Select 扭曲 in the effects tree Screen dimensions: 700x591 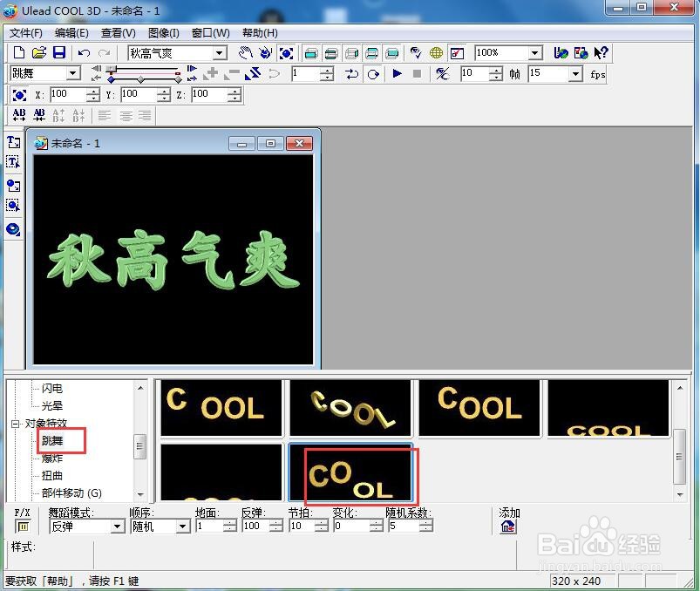click(52, 475)
